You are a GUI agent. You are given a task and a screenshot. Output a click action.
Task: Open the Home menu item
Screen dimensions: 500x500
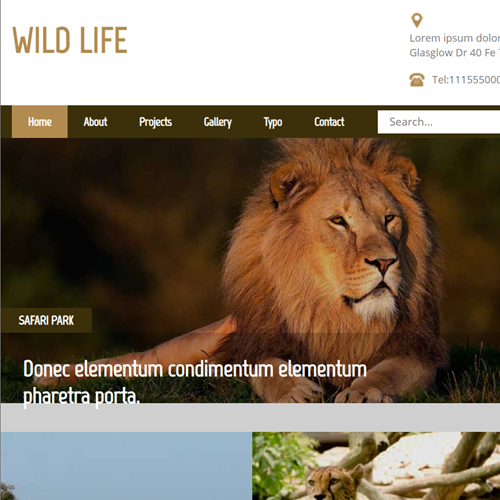40,122
